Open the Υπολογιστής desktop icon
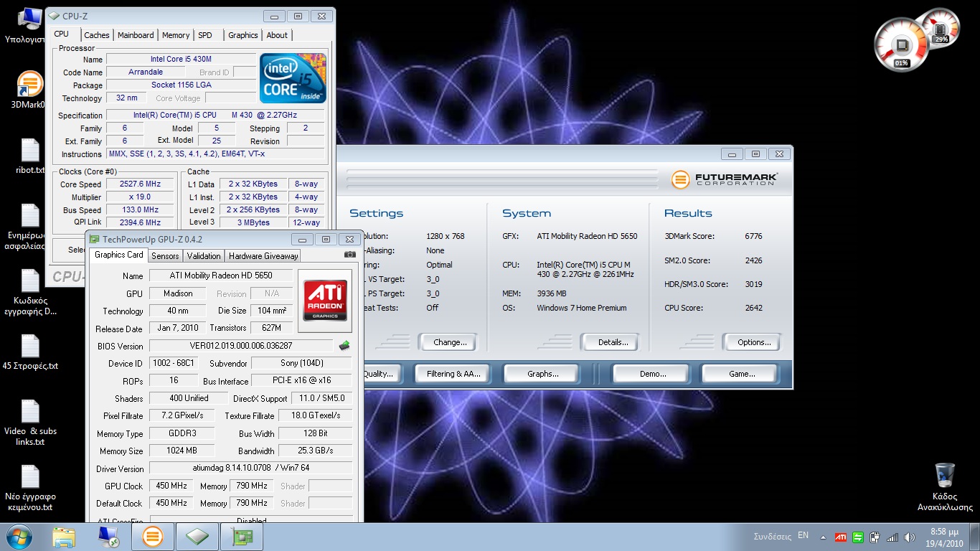 point(30,19)
